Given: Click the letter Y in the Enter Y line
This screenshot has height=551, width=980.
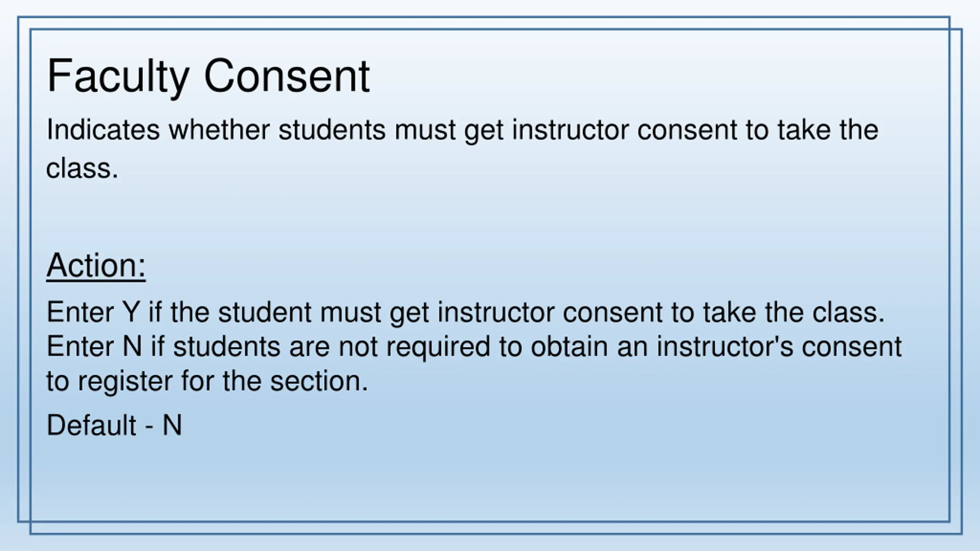Looking at the screenshot, I should pyautogui.click(x=131, y=312).
